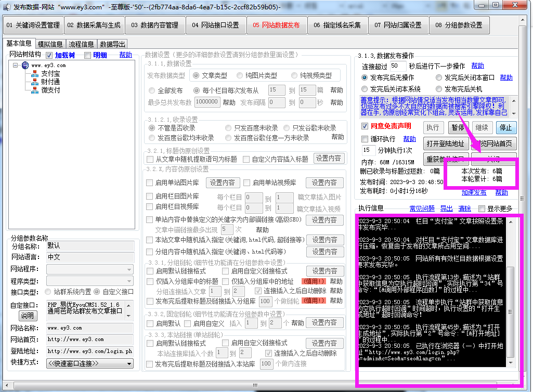Select the 财付通 node icon in the site tree
The image size is (533, 392).
tap(35, 82)
